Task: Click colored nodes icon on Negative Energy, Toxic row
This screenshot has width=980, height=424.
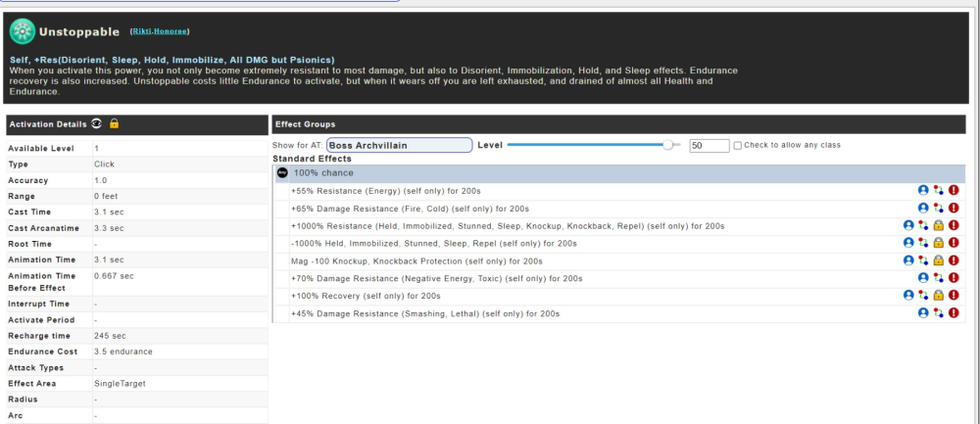Action: (938, 278)
